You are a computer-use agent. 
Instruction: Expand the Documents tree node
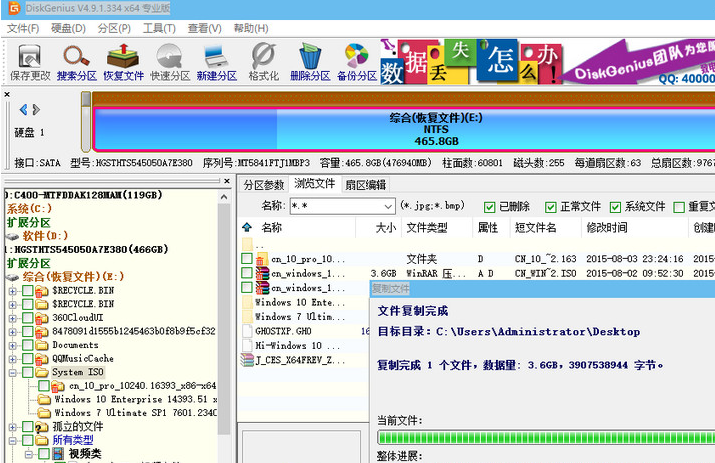(x=12, y=345)
